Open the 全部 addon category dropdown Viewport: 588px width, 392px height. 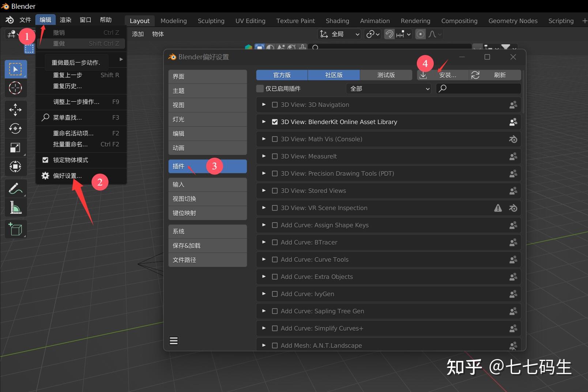[389, 89]
